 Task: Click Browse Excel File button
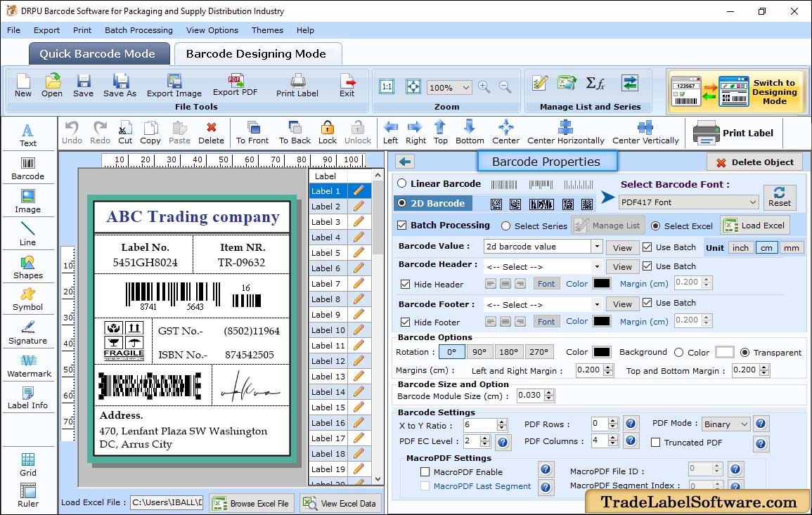click(252, 503)
